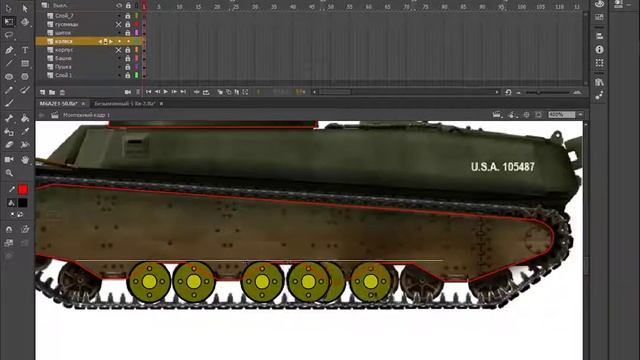
Task: Click the timeline zoom slider
Action: tap(547, 93)
